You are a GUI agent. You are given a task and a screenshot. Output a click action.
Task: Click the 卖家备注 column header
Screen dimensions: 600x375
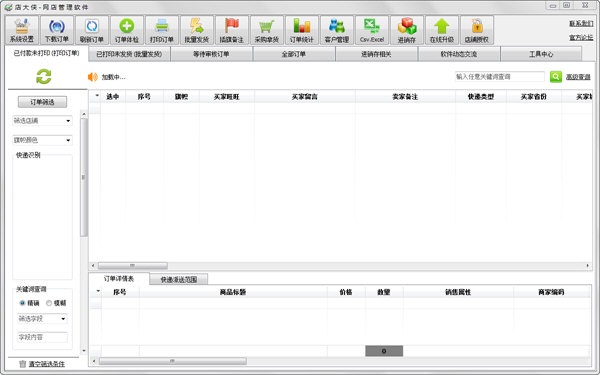coord(405,97)
